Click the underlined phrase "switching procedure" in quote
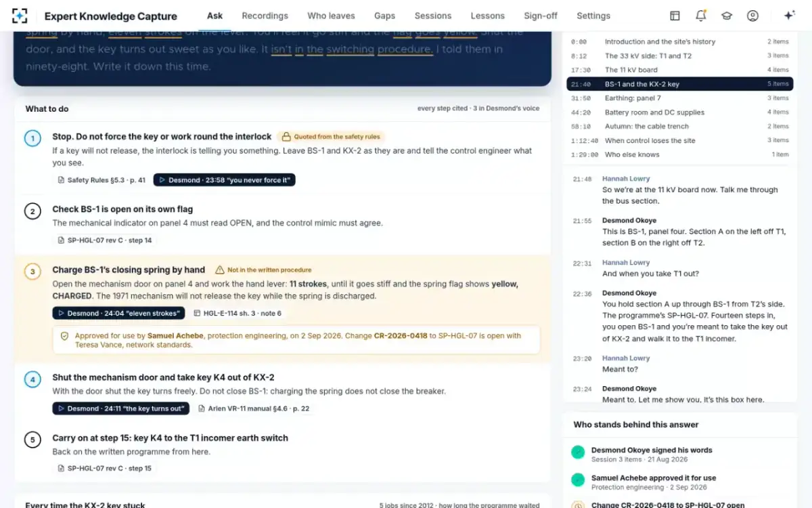This screenshot has height=508, width=812. coord(380,49)
